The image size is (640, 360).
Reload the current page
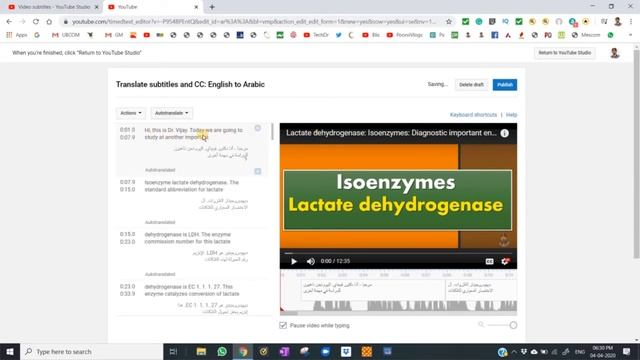click(x=36, y=22)
